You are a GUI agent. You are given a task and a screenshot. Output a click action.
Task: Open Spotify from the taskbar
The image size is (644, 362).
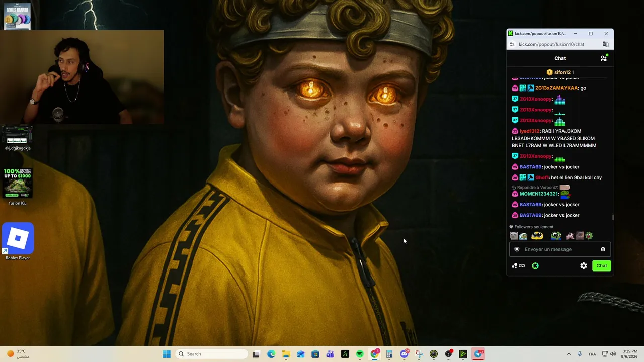pos(360,354)
